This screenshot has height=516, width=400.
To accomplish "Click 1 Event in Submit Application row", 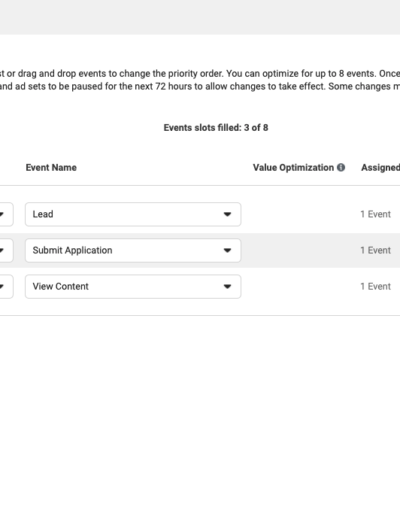I will (x=375, y=250).
